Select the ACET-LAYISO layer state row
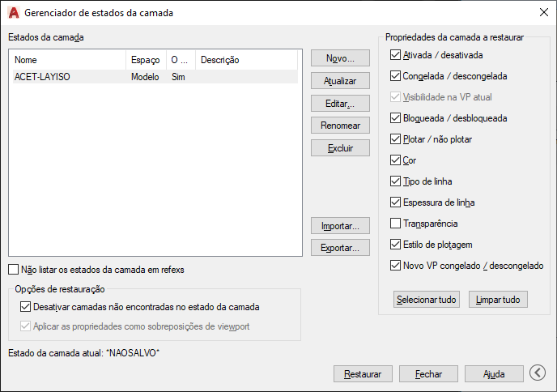Viewport: 557px width, 392px height. click(x=155, y=77)
